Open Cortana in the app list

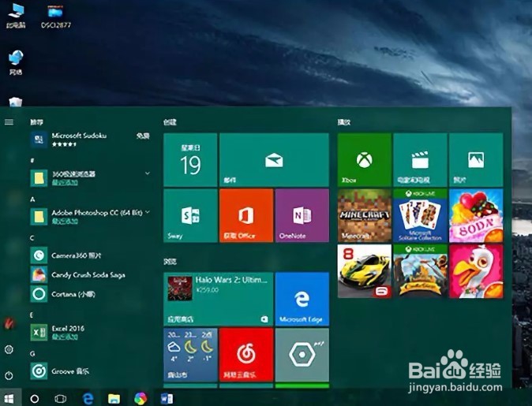(x=90, y=294)
